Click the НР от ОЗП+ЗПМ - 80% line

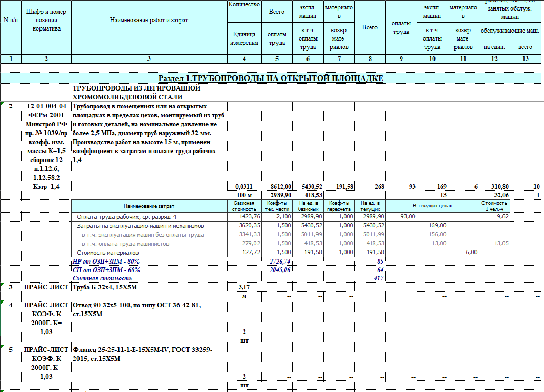click(106, 262)
